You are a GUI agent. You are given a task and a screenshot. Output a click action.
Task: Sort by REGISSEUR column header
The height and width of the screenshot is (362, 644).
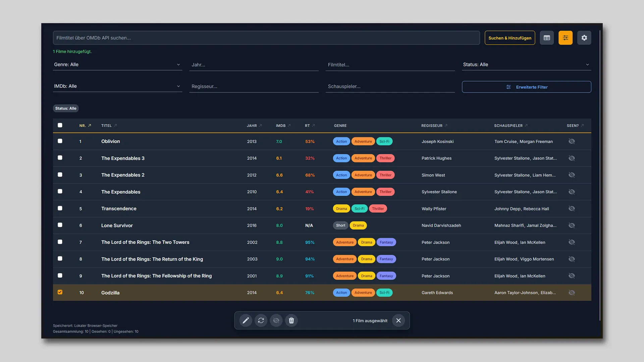[434, 126]
